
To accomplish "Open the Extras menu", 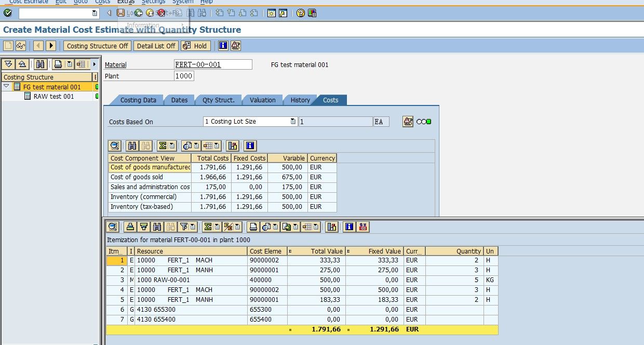I will click(126, 2).
